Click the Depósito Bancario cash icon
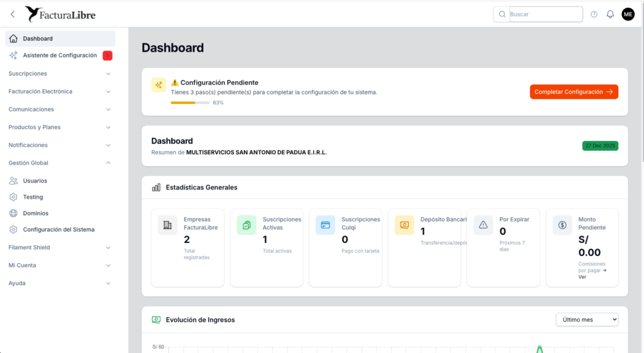The image size is (644, 353). tap(404, 225)
